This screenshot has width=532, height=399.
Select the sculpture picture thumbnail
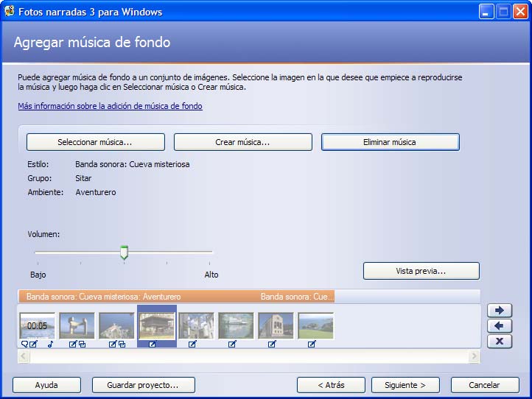[x=77, y=326]
